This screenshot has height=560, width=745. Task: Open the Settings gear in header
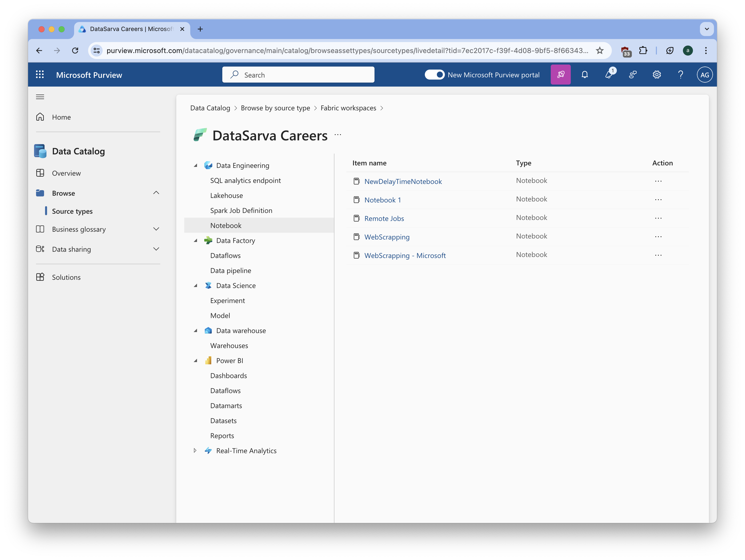pyautogui.click(x=657, y=75)
